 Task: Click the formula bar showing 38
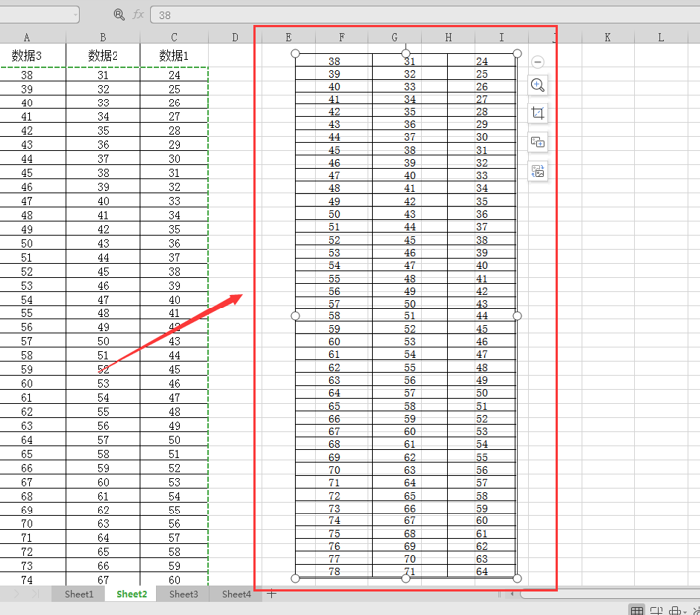(x=425, y=15)
